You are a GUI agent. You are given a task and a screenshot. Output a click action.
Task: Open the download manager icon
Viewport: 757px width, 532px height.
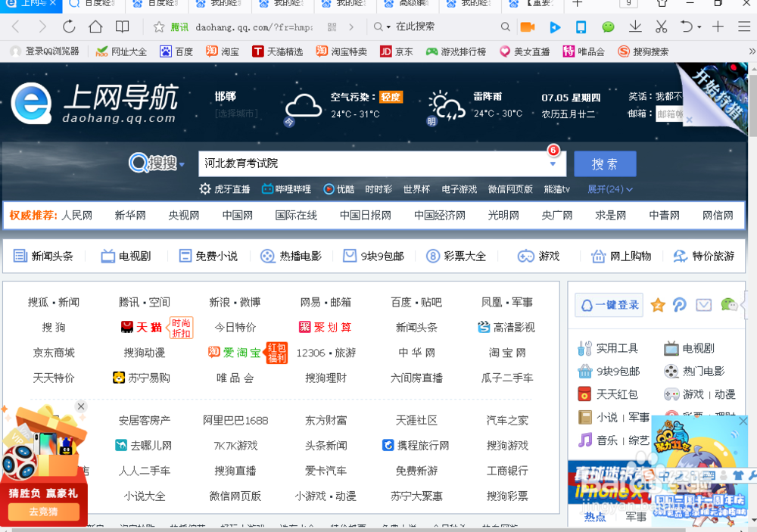click(636, 26)
